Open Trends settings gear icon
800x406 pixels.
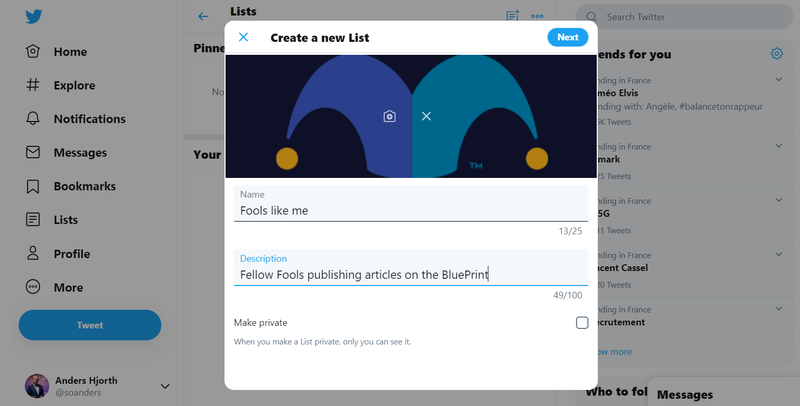point(777,53)
